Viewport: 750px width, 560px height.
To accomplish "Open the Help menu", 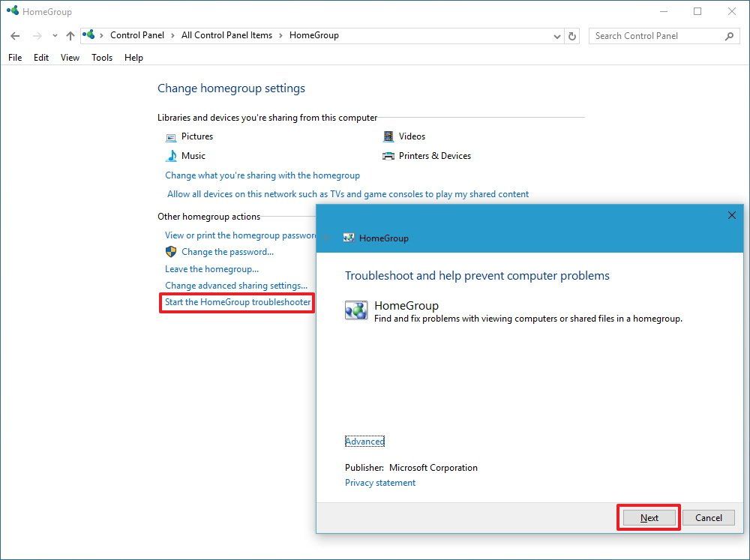I will click(133, 58).
